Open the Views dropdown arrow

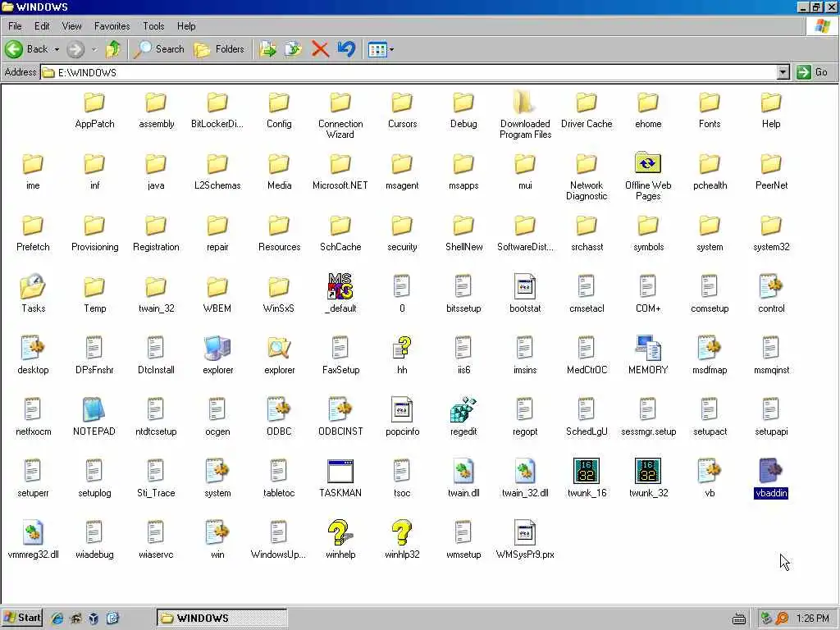click(391, 49)
